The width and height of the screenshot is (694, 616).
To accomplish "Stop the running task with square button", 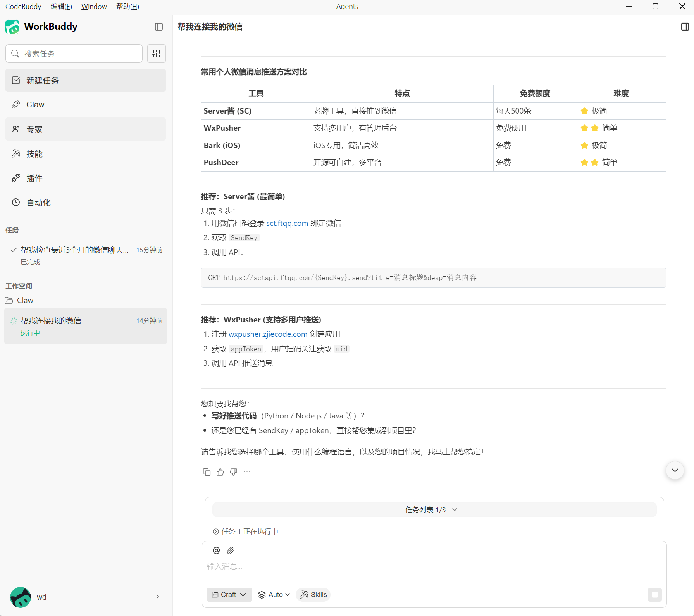I will (x=654, y=595).
